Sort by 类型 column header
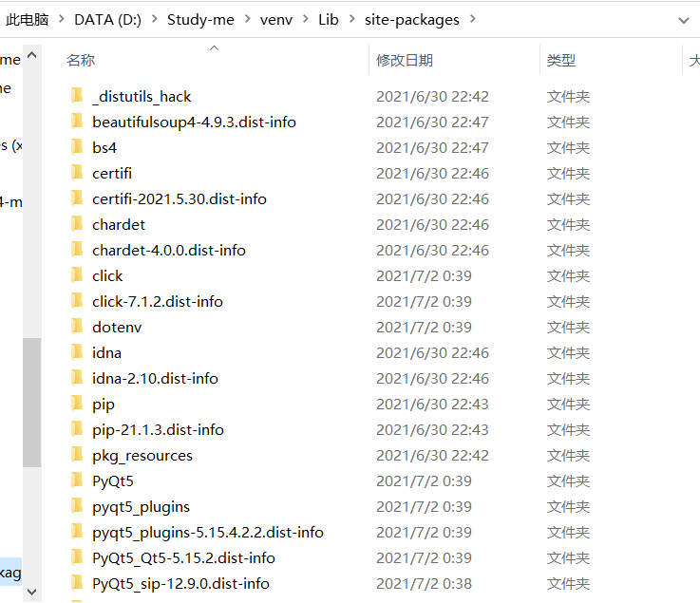Viewport: 700px width, 603px height. 561,60
